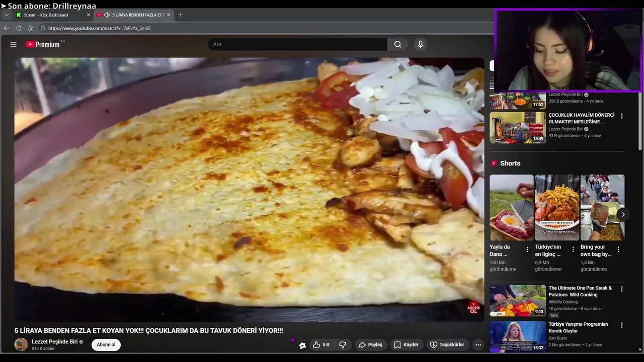This screenshot has width=644, height=362.
Task: Click the main video player frame
Action: [x=249, y=190]
